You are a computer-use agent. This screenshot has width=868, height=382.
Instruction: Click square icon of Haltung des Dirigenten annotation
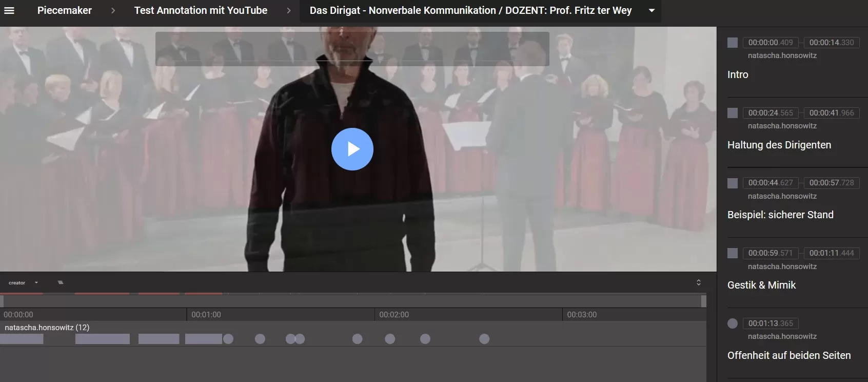733,113
